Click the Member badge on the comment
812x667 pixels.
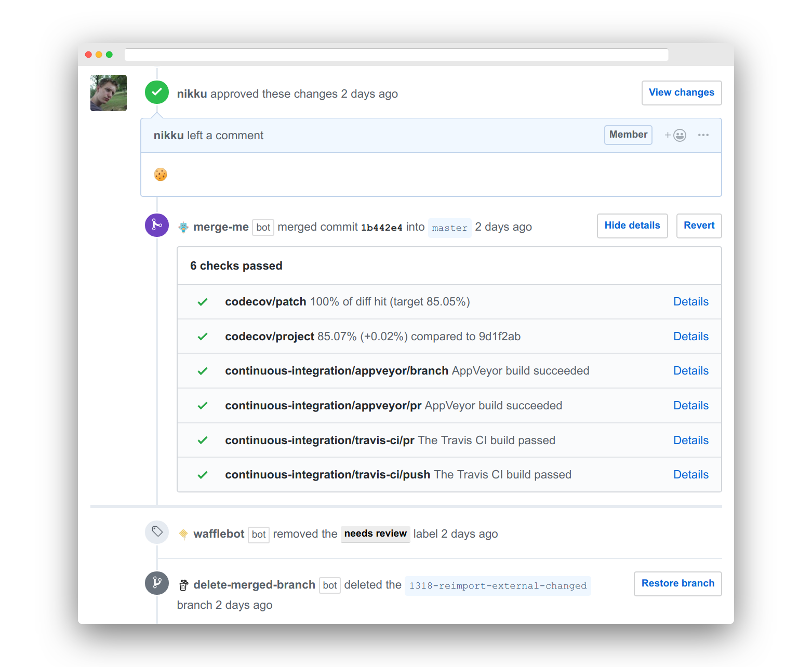point(628,135)
